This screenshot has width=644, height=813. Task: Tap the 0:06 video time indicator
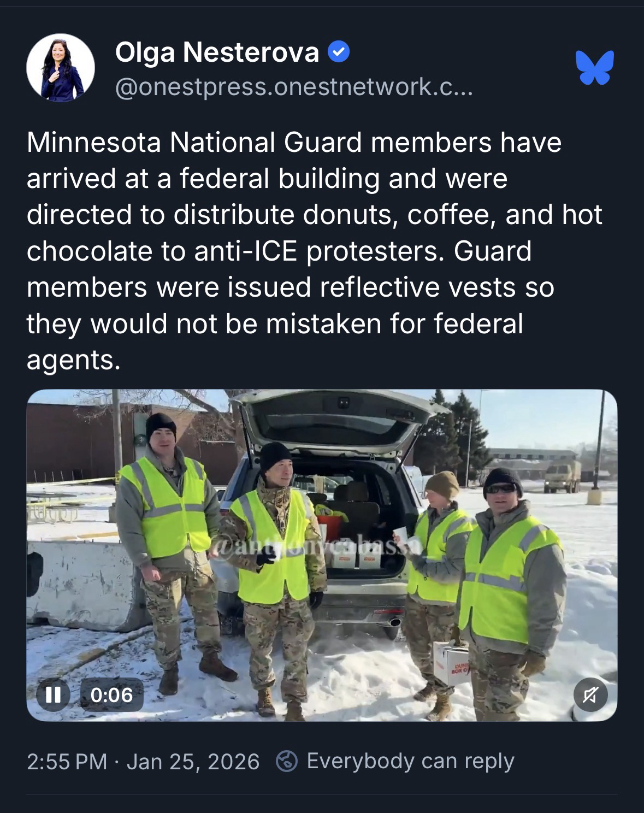point(112,694)
